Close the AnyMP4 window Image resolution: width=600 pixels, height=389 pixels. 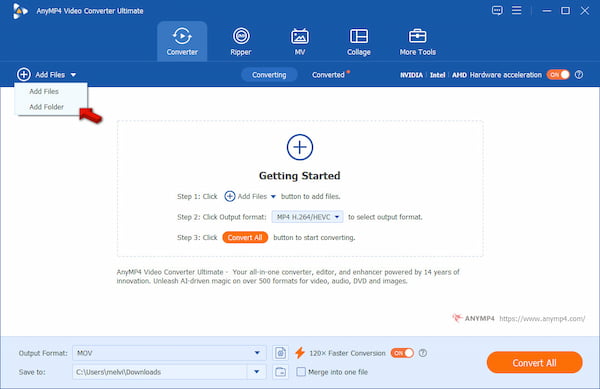[584, 11]
